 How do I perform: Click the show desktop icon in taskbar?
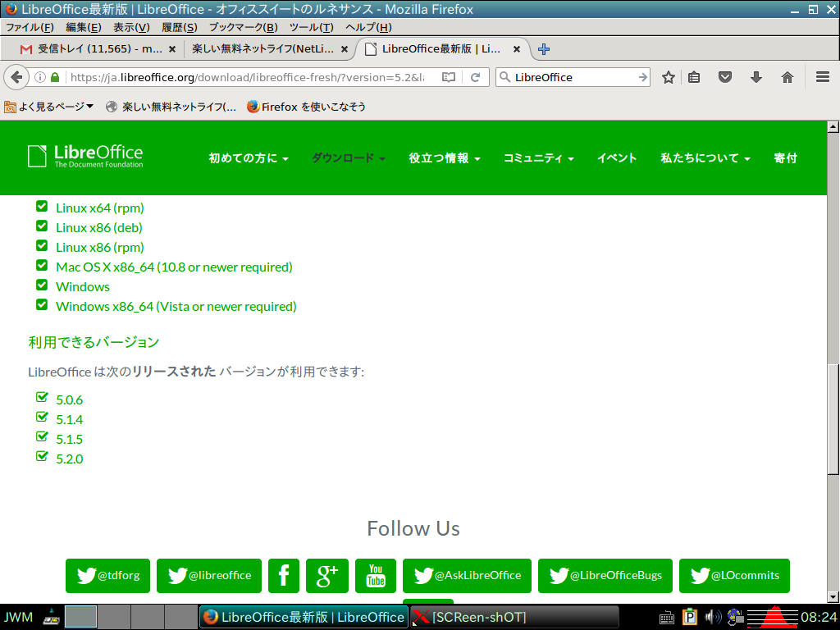(52, 617)
